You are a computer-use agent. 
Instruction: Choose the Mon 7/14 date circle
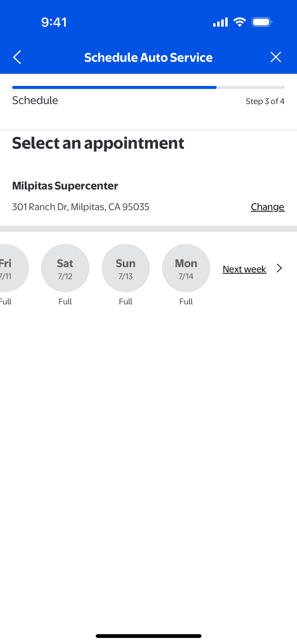pos(186,268)
